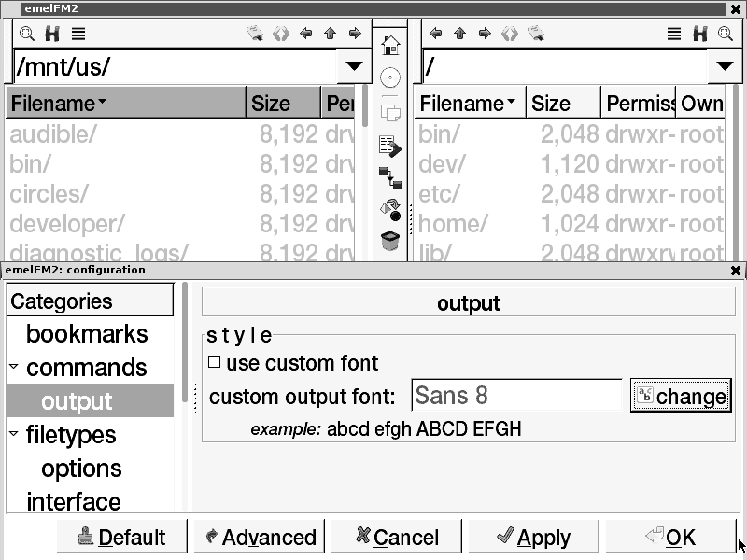Select 'commands' in the Categories tree
The height and width of the screenshot is (560, 747).
[x=86, y=368]
